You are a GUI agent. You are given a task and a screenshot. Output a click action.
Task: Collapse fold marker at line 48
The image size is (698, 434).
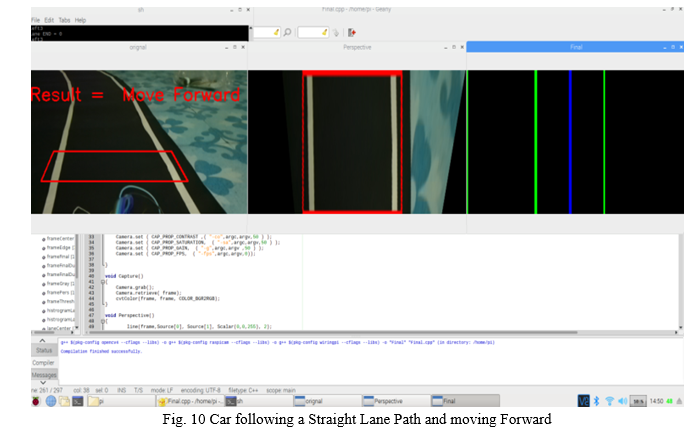click(x=103, y=321)
